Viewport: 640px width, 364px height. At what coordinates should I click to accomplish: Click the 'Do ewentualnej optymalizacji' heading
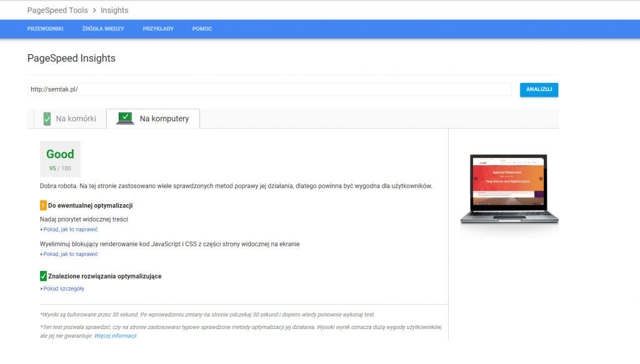coord(90,205)
